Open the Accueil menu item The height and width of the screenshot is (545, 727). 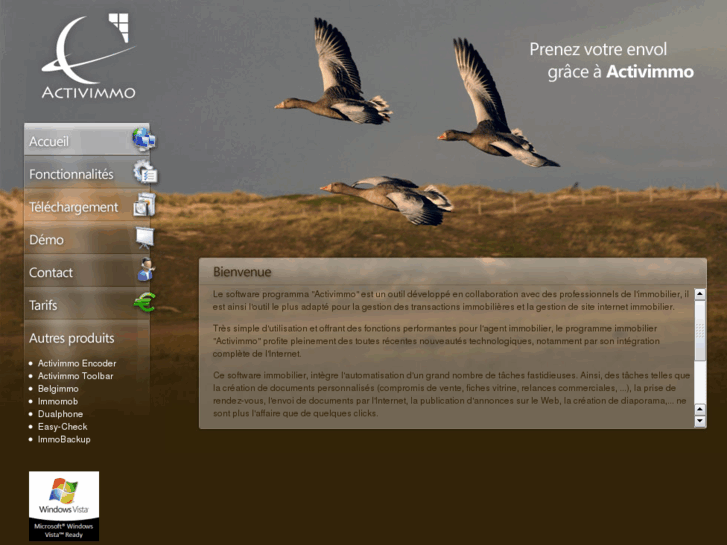point(87,139)
